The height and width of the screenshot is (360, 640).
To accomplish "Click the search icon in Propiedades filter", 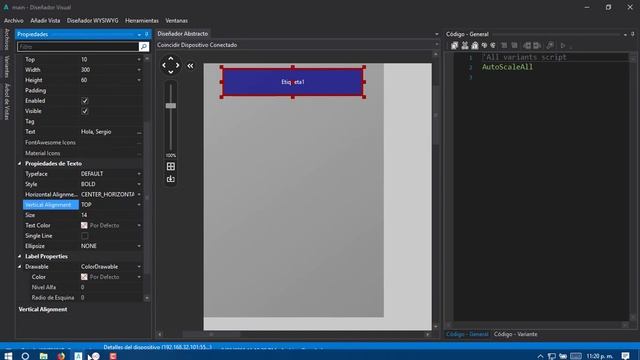I will (x=144, y=47).
